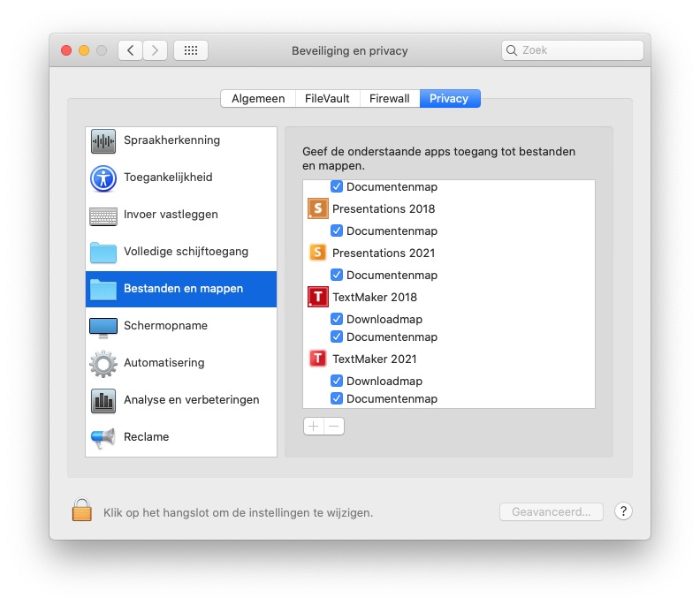The image size is (700, 605).
Task: Toggle Documentenmap checkbox under Presentations 2021
Action: pos(337,276)
